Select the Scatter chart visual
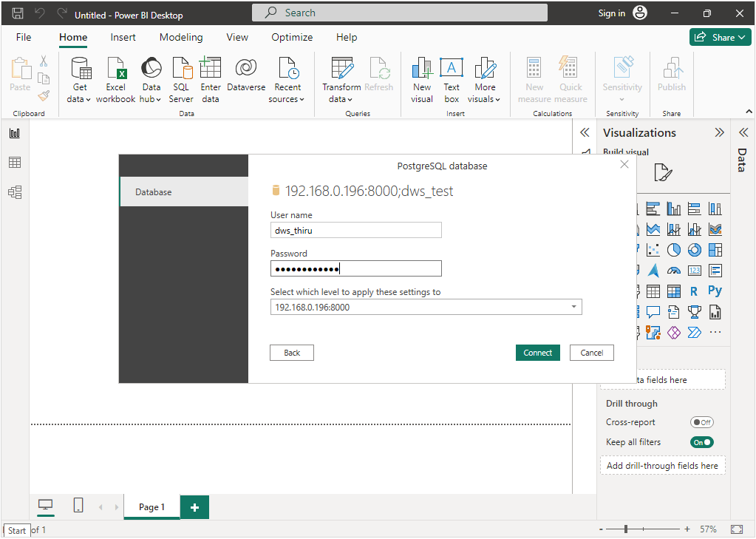Screen dimensions: 756x539 [653, 250]
